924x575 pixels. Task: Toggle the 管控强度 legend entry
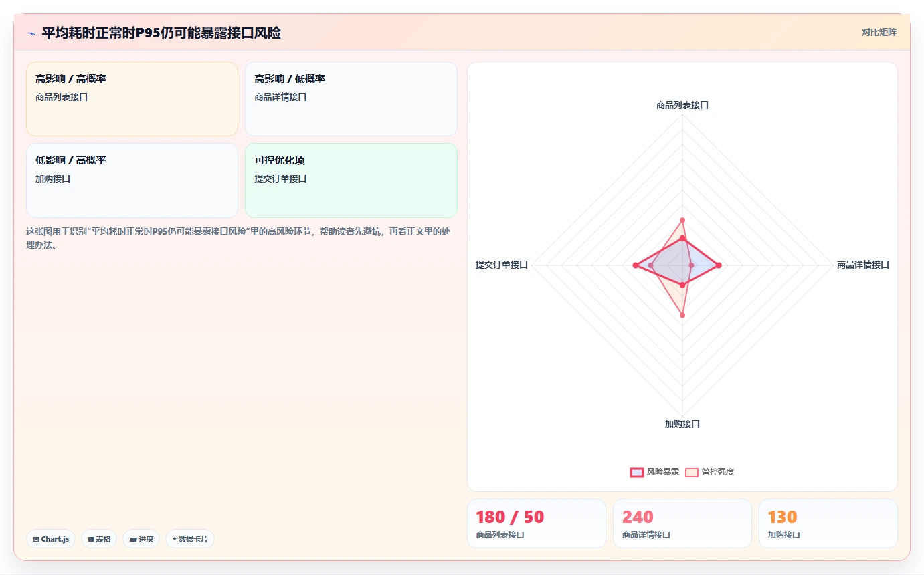(x=709, y=472)
